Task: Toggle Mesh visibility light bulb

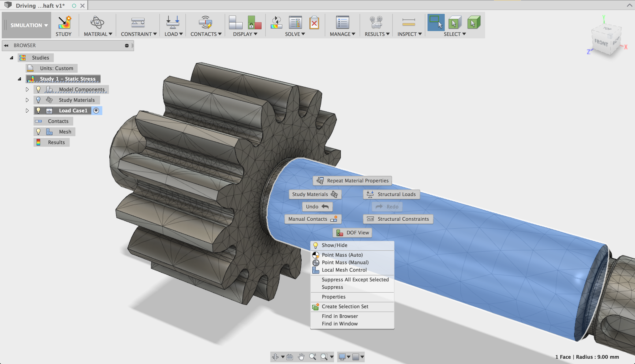Action: 38,132
